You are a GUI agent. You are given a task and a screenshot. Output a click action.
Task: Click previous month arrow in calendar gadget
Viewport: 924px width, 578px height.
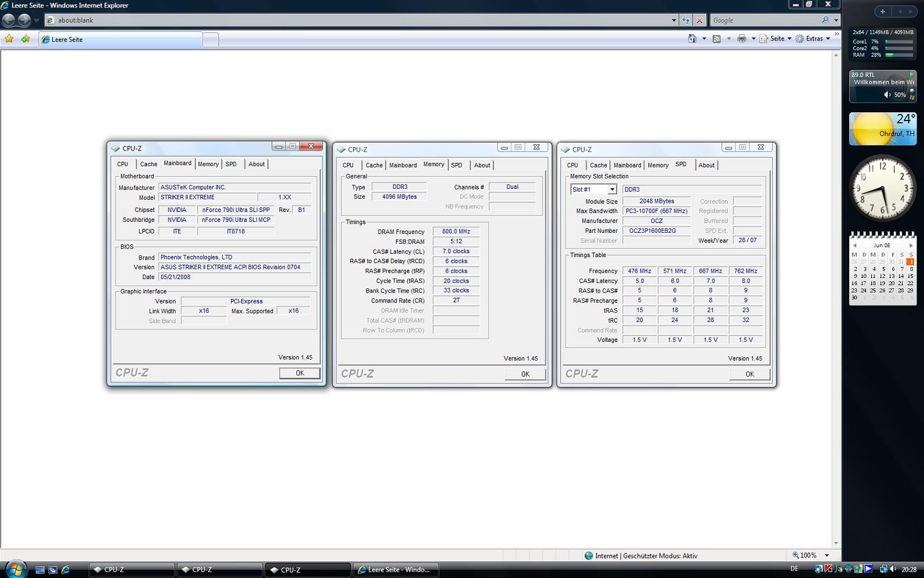point(855,246)
